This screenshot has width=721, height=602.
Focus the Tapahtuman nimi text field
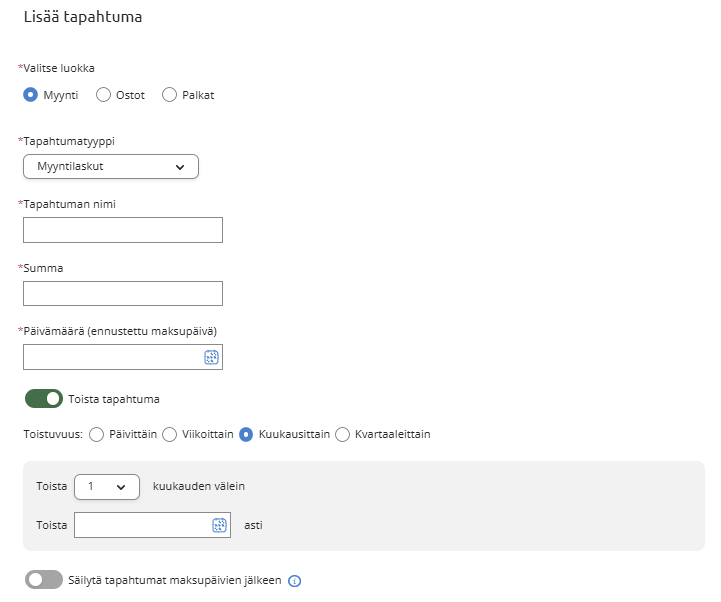coord(122,230)
